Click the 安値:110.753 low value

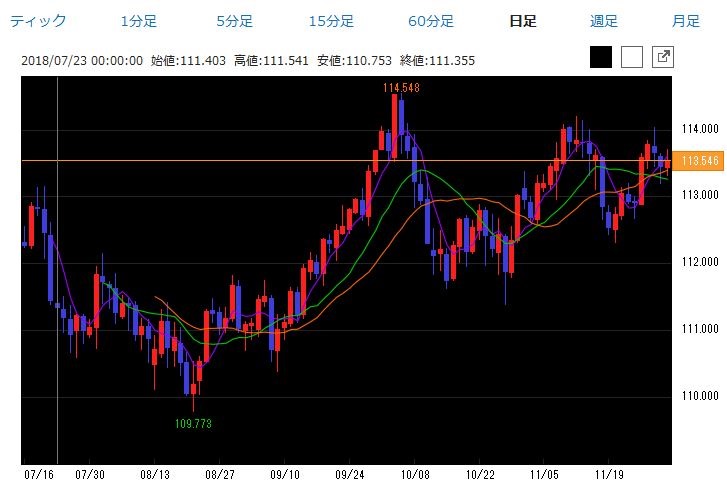354,61
